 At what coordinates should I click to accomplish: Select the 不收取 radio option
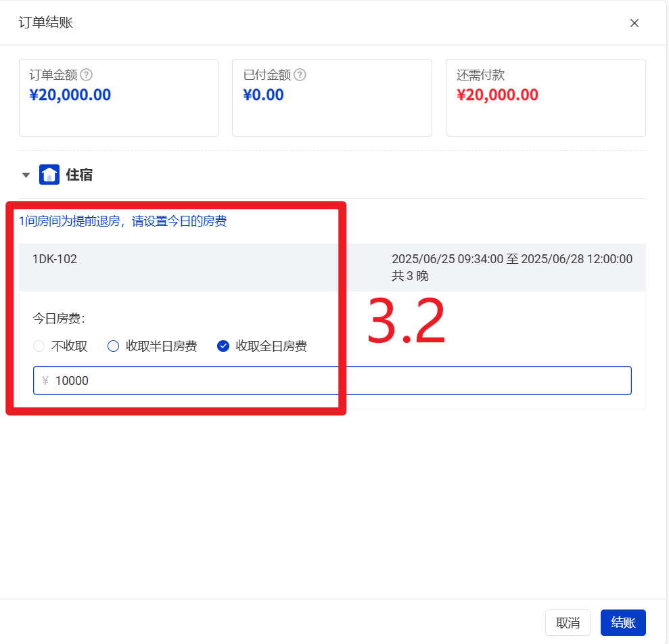click(39, 346)
